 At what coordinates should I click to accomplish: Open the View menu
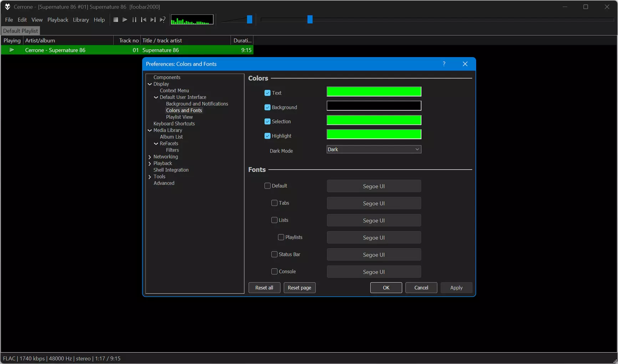pos(37,20)
